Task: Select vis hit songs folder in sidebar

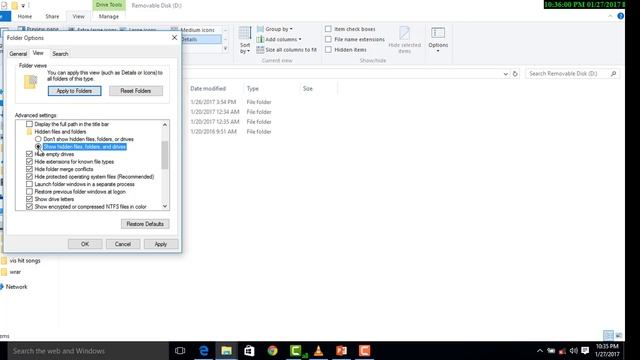Action: [25, 260]
